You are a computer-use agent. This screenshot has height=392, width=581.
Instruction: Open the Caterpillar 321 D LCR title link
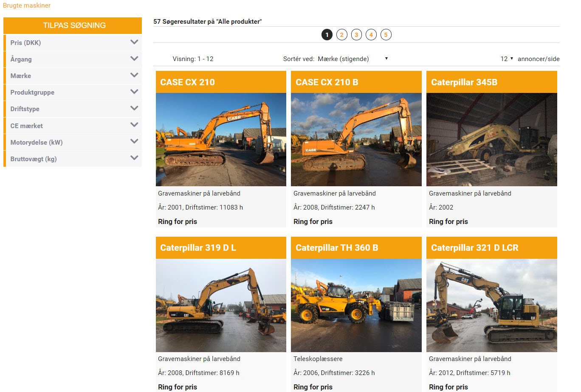pyautogui.click(x=475, y=248)
